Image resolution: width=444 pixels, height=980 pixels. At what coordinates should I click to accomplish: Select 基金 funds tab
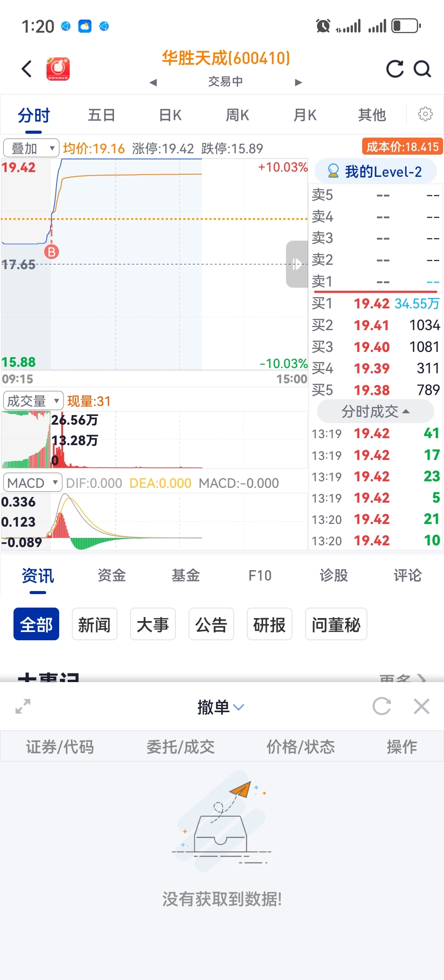(x=186, y=575)
